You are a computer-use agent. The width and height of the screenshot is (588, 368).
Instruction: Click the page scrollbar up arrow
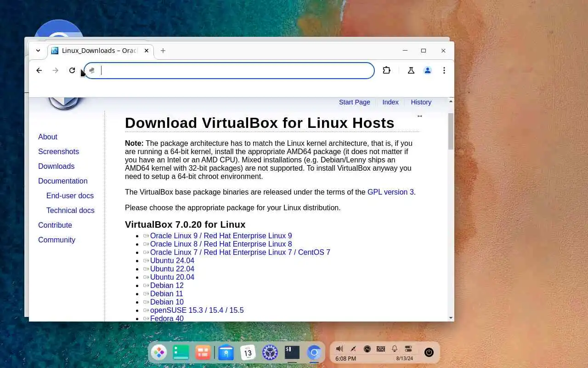coord(451,101)
